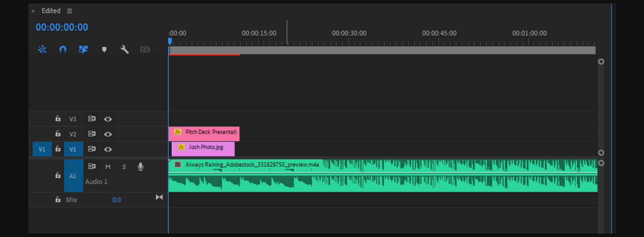Click the A1 track target button
Viewport: 644px width, 237px height.
tap(73, 176)
